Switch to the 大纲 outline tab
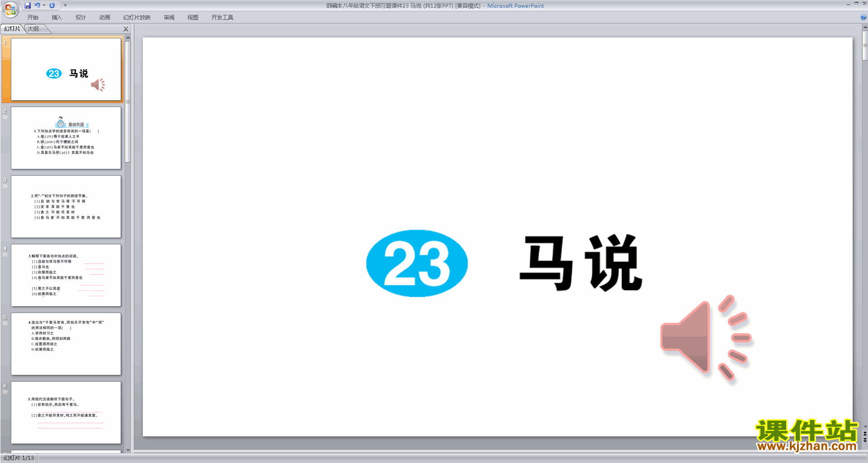 33,29
